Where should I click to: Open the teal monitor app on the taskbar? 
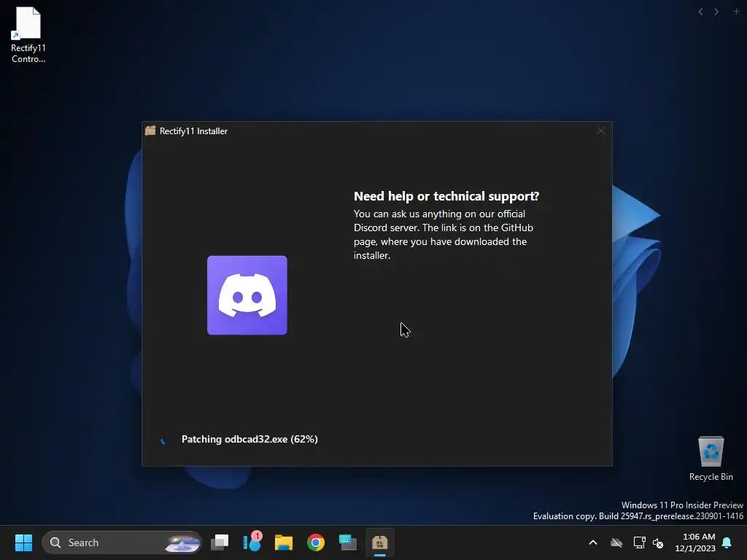click(348, 542)
